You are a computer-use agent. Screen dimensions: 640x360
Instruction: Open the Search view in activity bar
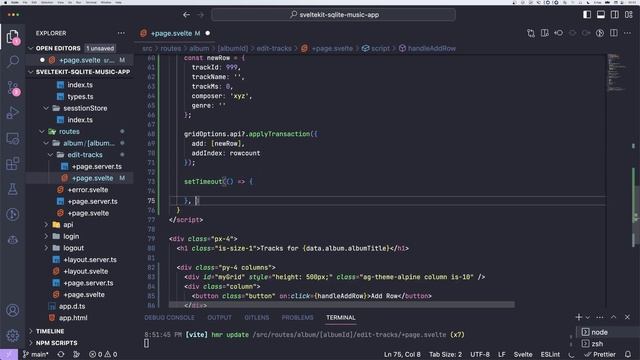click(x=13, y=62)
